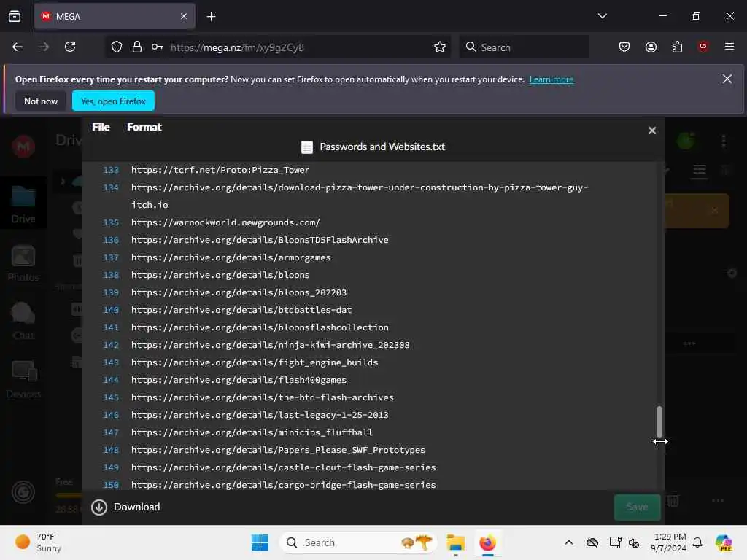Screen dimensions: 747x560
Task: Click the BloonsTD5FlashArchive URL line
Action: coord(260,240)
